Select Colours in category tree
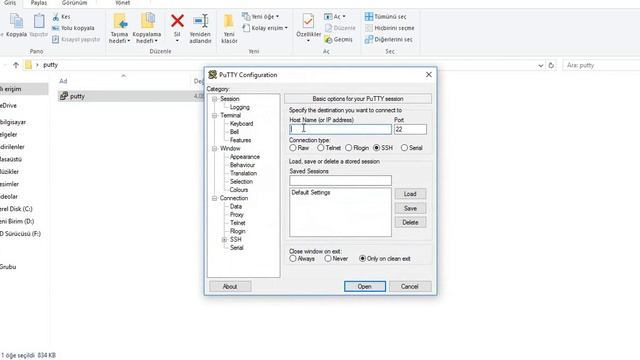This screenshot has width=640, height=360. (238, 190)
